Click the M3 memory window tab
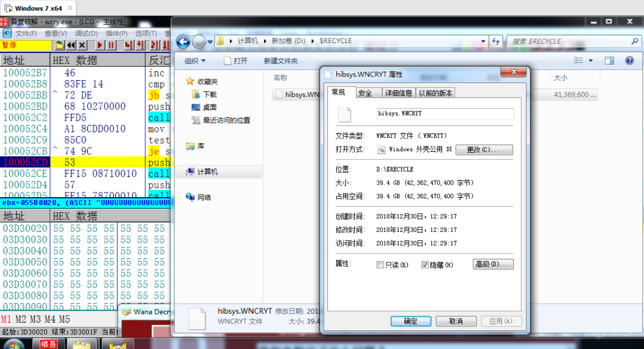644x349 pixels. coord(35,319)
